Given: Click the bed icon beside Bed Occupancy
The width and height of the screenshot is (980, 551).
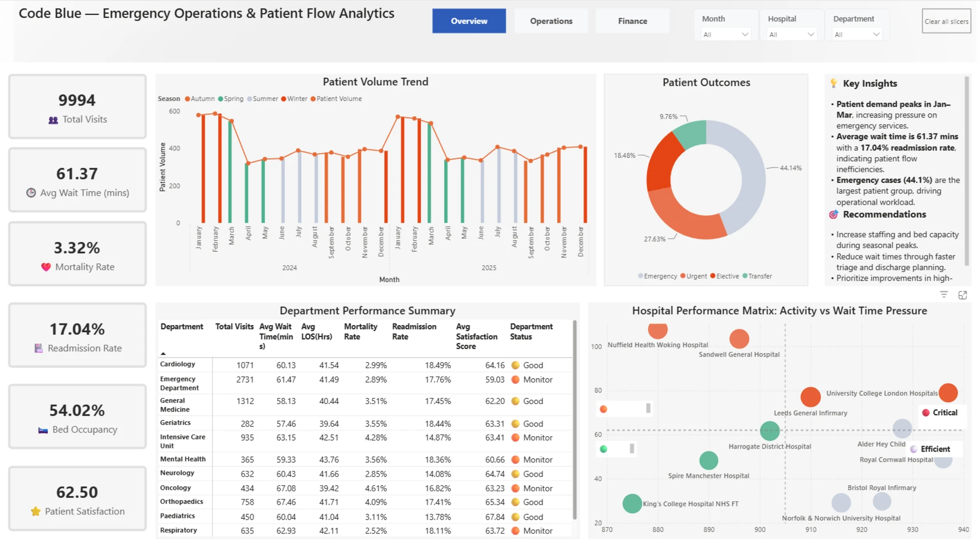Looking at the screenshot, I should pos(43,430).
